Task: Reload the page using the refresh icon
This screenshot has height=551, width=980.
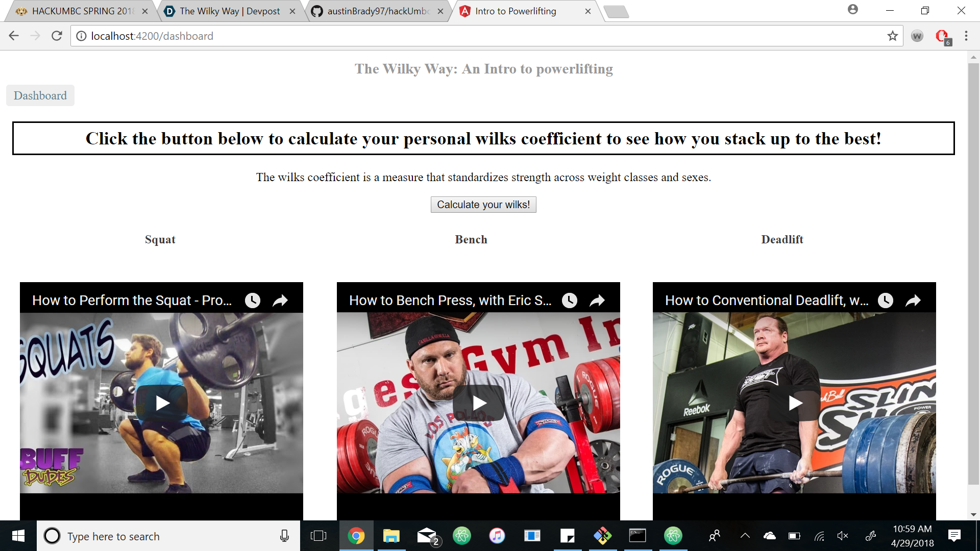Action: [x=57, y=36]
